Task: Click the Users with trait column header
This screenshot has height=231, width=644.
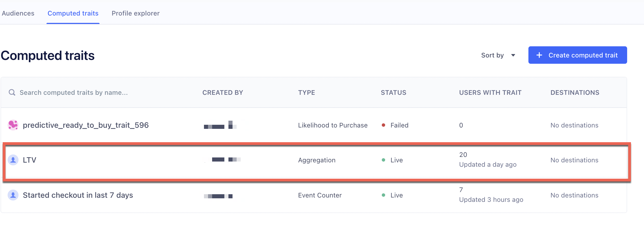Action: point(490,93)
